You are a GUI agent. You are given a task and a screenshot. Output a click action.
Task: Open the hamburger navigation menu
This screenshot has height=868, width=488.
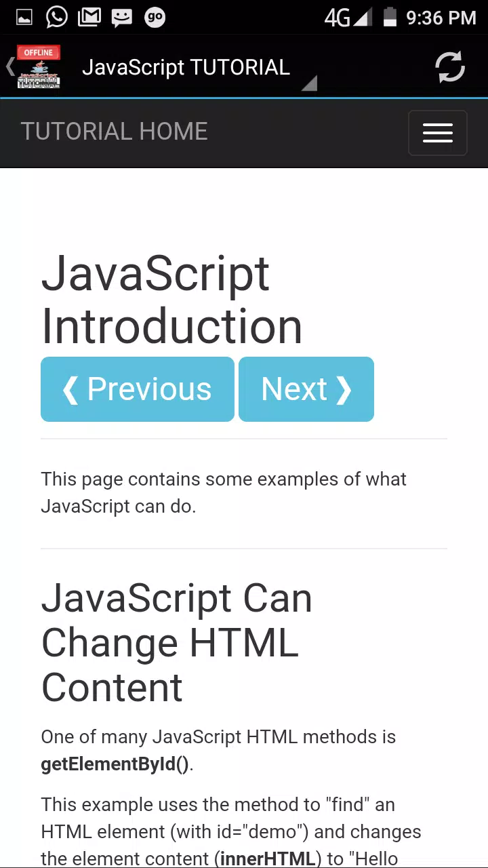coord(438,133)
